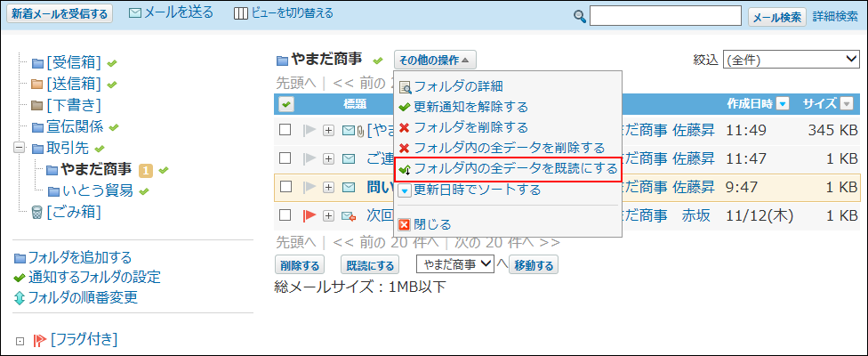Click the 削除する button below the list
Viewport: 868px width, 356px height.
point(300,265)
